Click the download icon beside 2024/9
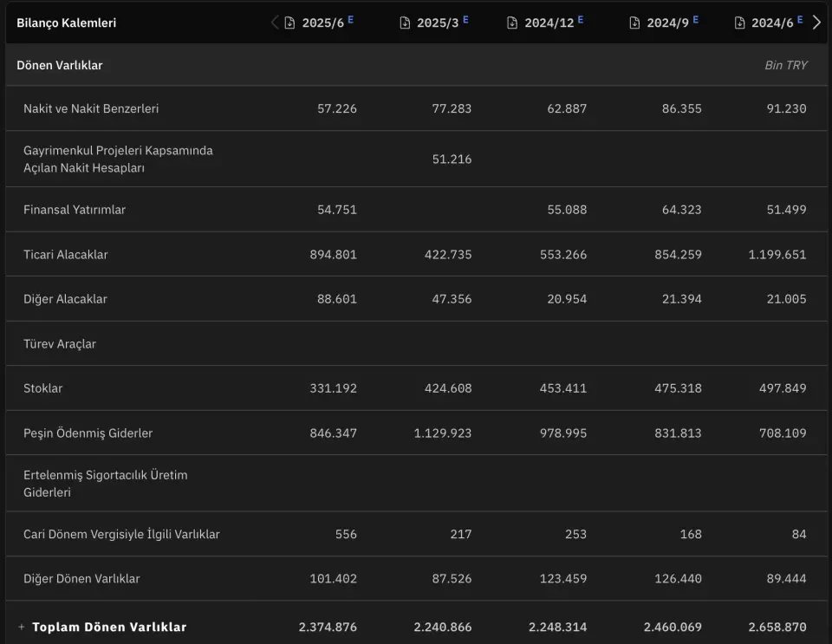The image size is (832, 644). point(634,23)
